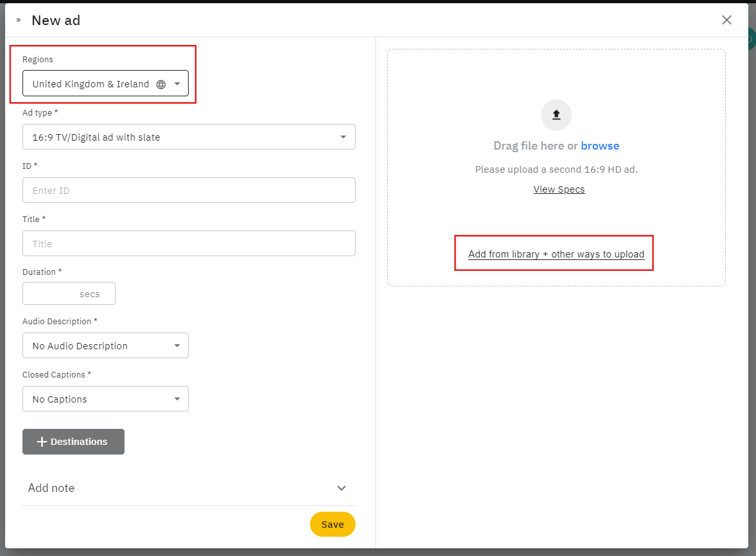Click the New ad dialog heading
This screenshot has height=556, width=756.
pyautogui.click(x=56, y=20)
